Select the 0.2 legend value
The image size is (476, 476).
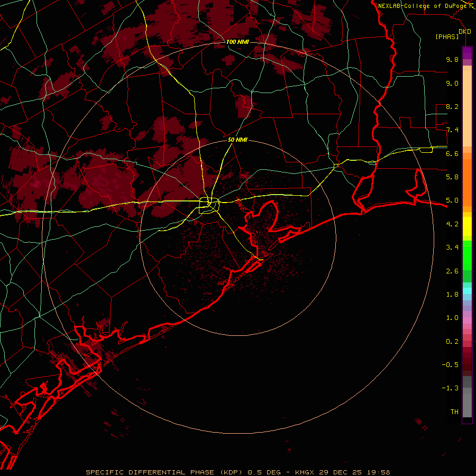(x=452, y=342)
